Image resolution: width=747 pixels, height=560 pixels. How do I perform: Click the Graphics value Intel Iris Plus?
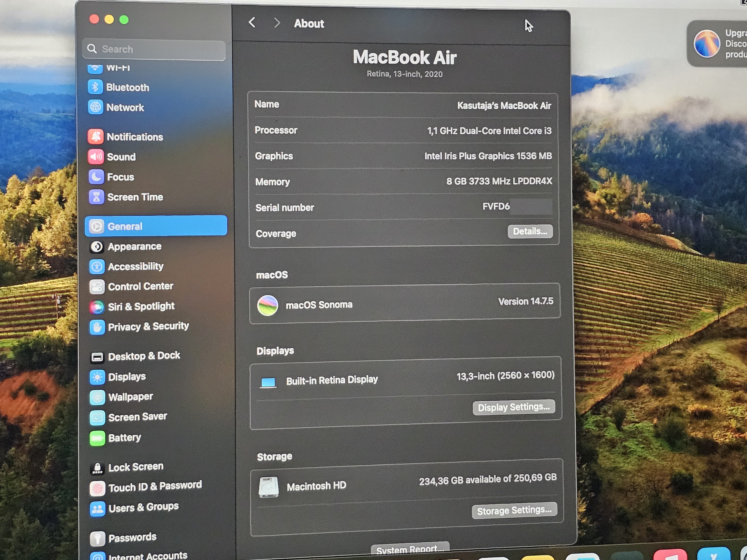point(488,156)
